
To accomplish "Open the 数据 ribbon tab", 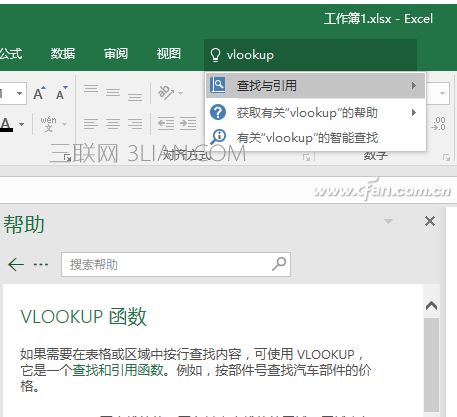I will click(63, 54).
